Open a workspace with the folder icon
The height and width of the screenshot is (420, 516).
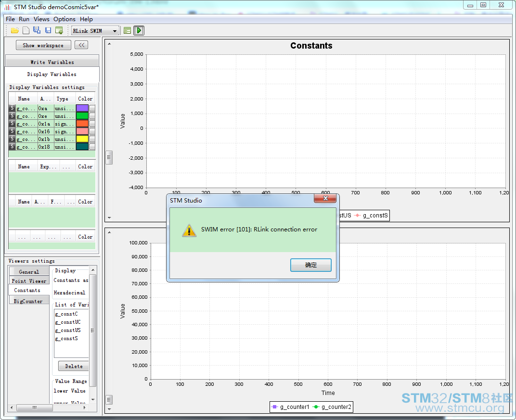pos(15,31)
